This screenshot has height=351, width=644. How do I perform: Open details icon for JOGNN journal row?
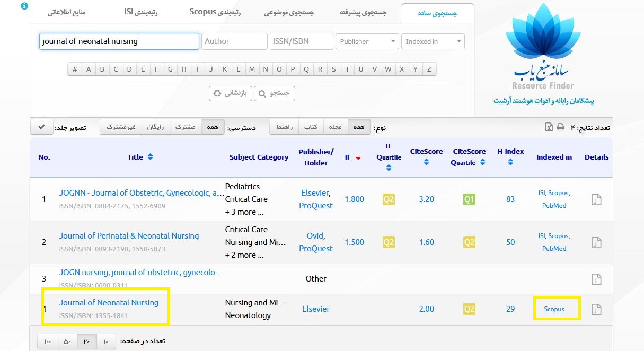point(596,200)
